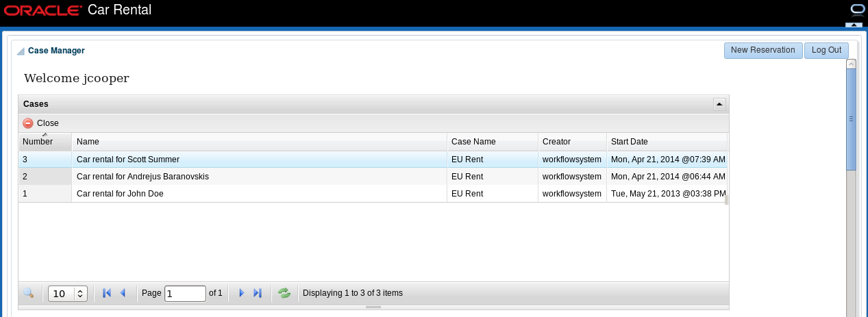This screenshot has width=868, height=317.
Task: Select row Car rental for Andrejus Baranovskis
Action: [x=373, y=177]
